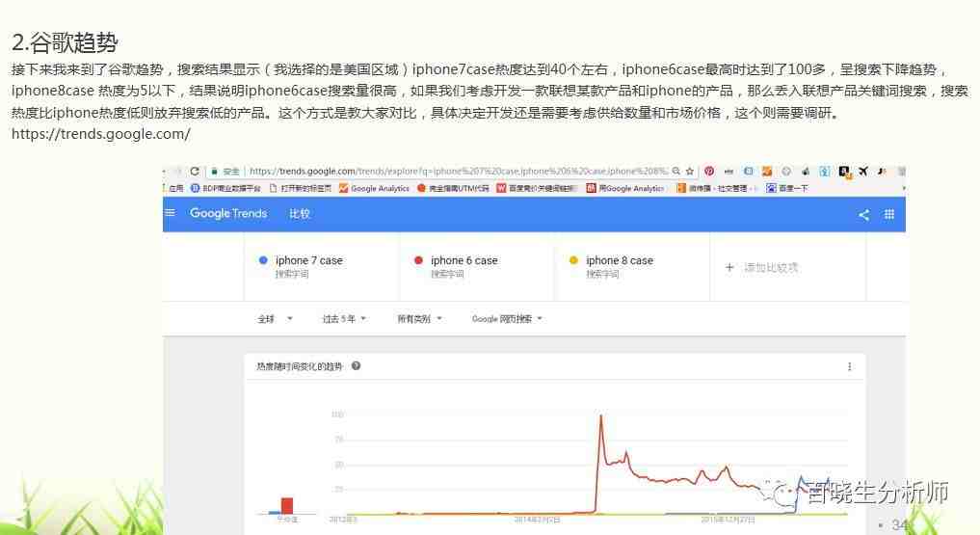
Task: Click the 热度随时间变化的趋势 chart title
Action: pyautogui.click(x=300, y=366)
